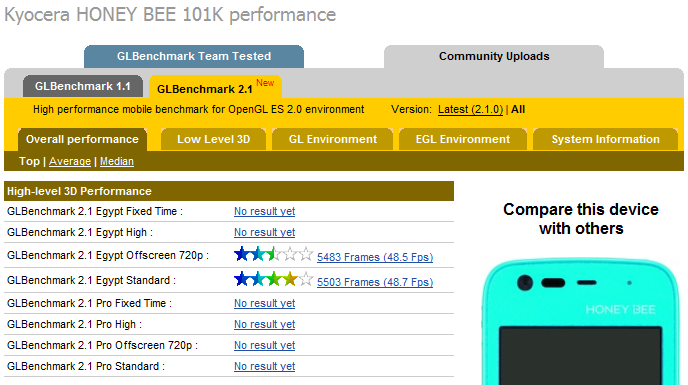Select the GLBenchmark 2.1 tab
The image size is (688, 385).
click(215, 87)
